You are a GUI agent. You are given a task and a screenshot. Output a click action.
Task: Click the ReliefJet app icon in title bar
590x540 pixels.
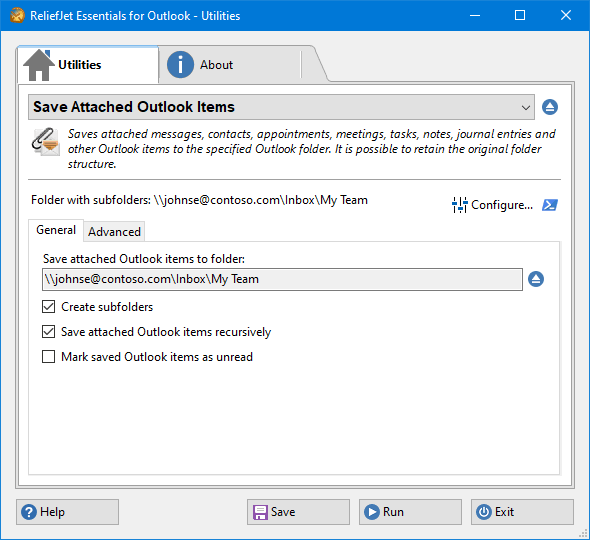point(17,15)
